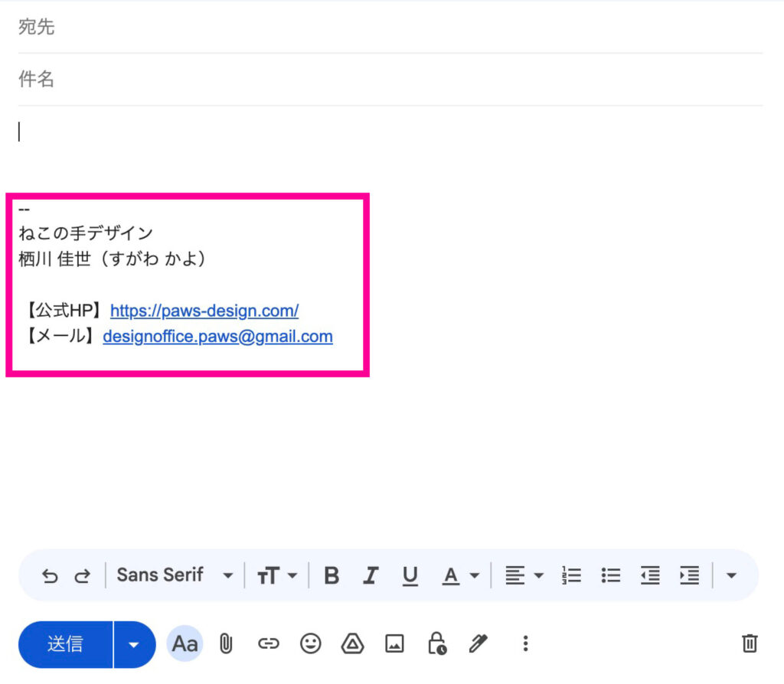The height and width of the screenshot is (684, 784).
Task: Insert a link using chain icon
Action: coord(268,643)
